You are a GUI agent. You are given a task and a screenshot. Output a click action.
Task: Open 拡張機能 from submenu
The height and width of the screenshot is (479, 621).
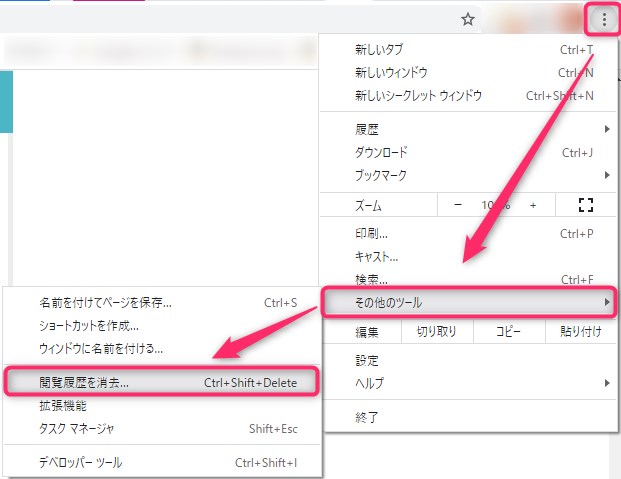tap(162, 406)
